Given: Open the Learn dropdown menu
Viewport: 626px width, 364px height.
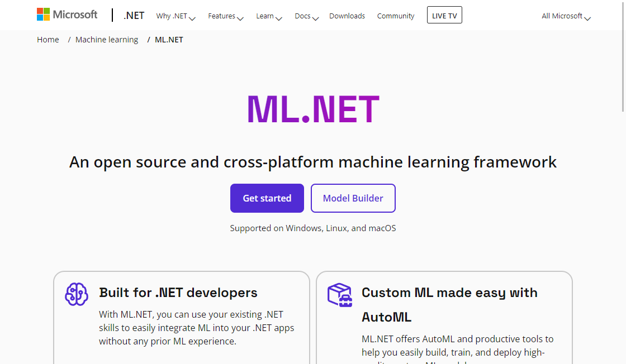Looking at the screenshot, I should coord(269,16).
